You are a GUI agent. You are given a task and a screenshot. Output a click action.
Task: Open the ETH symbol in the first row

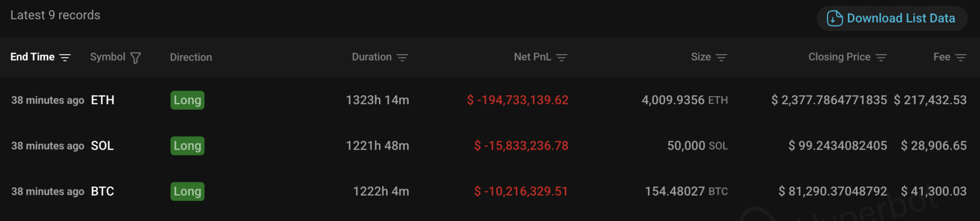click(103, 100)
